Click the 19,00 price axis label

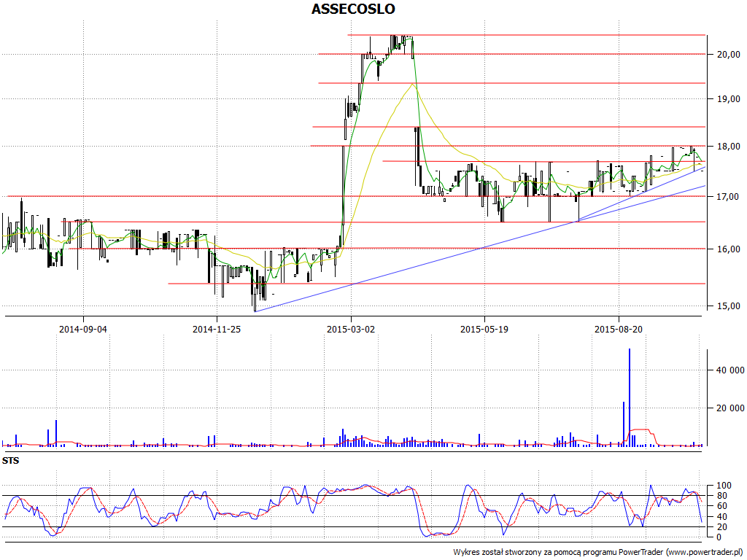729,99
